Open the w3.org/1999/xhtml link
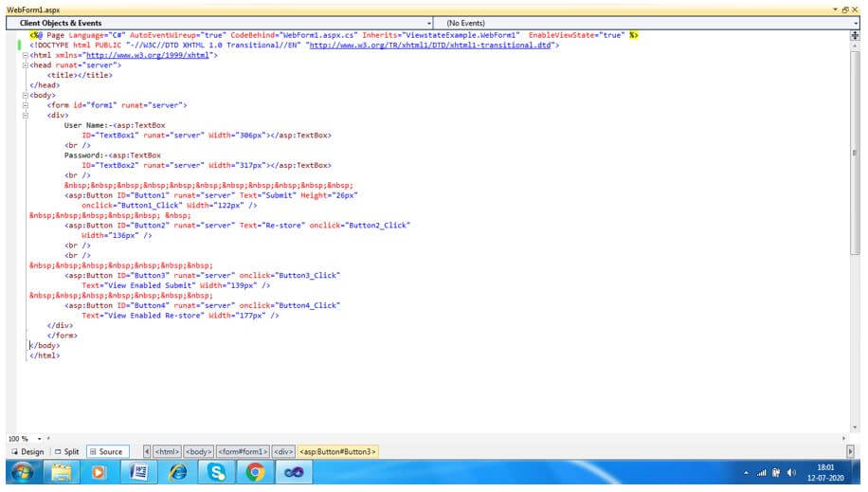This screenshot has width=868, height=492. coord(147,55)
